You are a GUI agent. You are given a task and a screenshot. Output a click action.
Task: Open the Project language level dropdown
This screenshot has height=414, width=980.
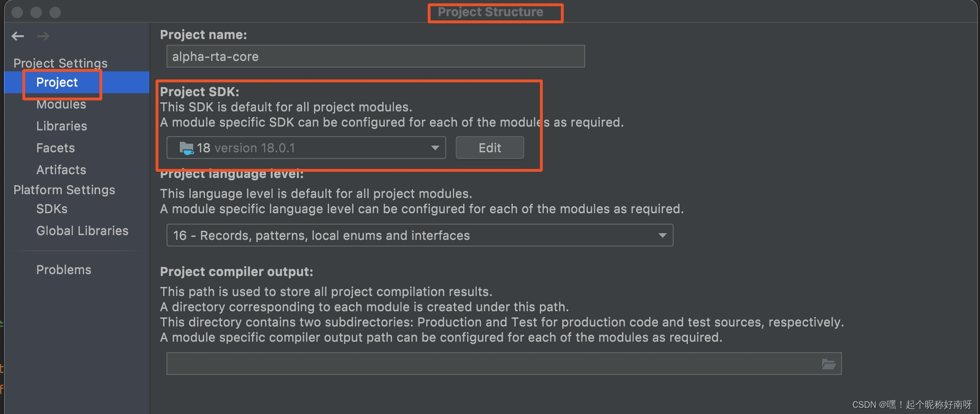pos(662,235)
